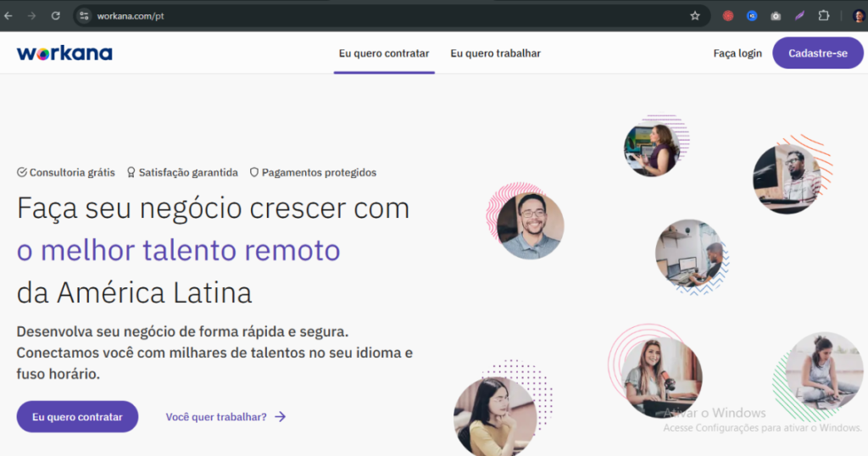Open the browser profile avatar
Image resolution: width=868 pixels, height=456 pixels.
(x=859, y=16)
